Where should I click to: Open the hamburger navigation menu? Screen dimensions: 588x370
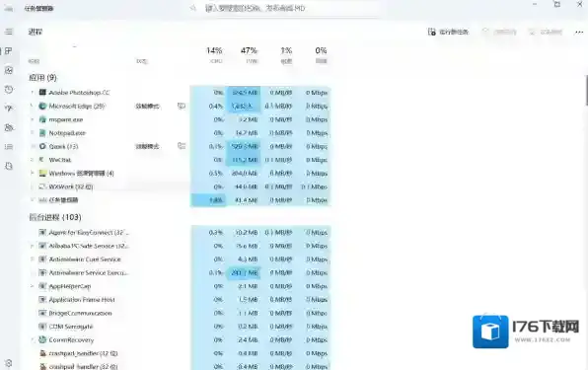pos(9,32)
